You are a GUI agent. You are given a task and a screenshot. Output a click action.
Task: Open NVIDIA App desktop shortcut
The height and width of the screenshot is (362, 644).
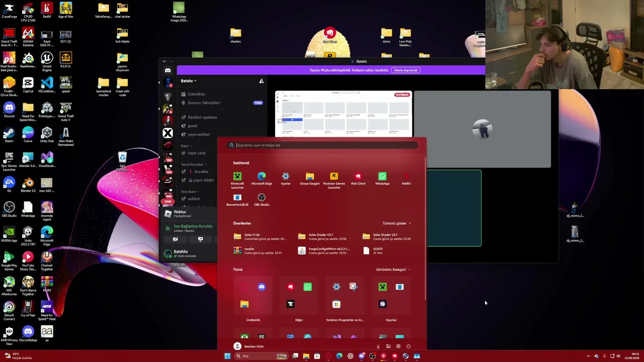pyautogui.click(x=9, y=234)
